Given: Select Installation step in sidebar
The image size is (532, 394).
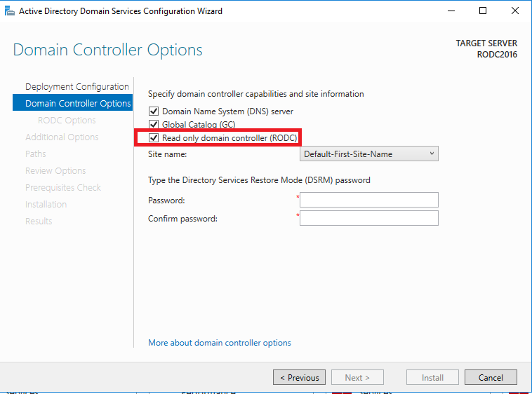Looking at the screenshot, I should [x=46, y=204].
